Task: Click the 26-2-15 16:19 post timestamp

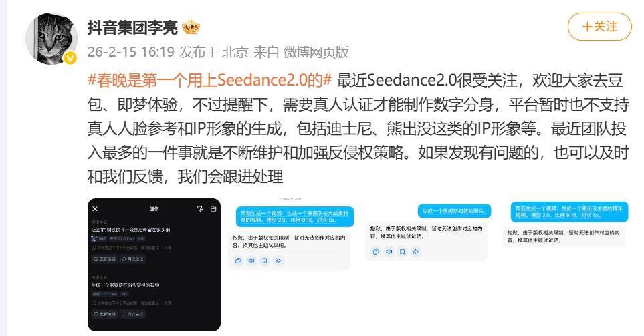Action: click(131, 52)
